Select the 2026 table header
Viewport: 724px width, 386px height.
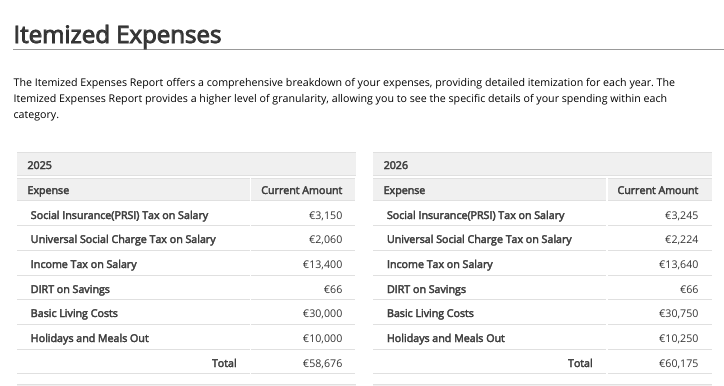pyautogui.click(x=543, y=165)
